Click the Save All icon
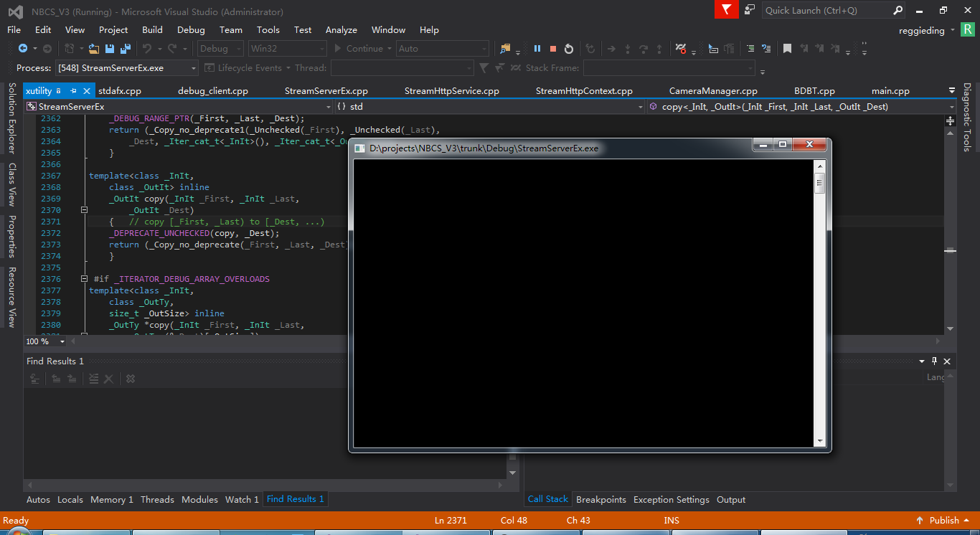Screen dimensions: 980x535 (125, 49)
